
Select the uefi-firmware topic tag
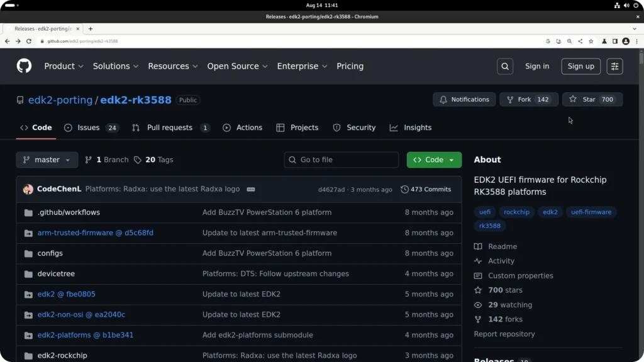(591, 212)
